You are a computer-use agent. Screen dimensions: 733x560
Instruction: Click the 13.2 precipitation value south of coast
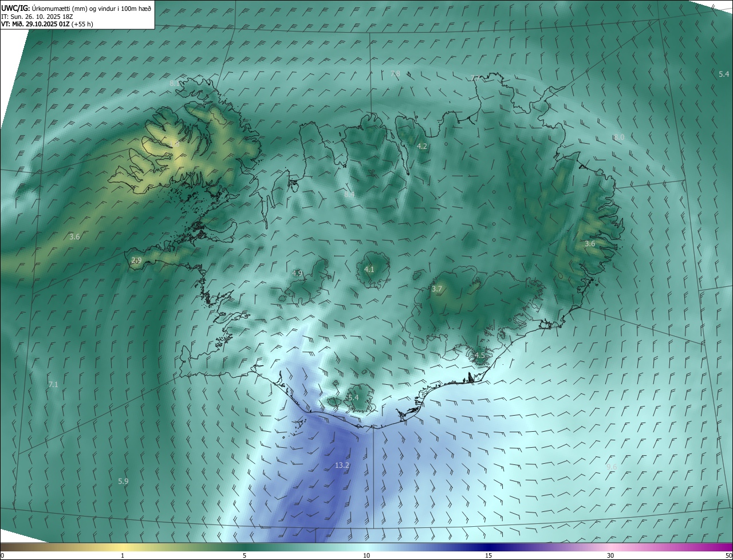342,466
